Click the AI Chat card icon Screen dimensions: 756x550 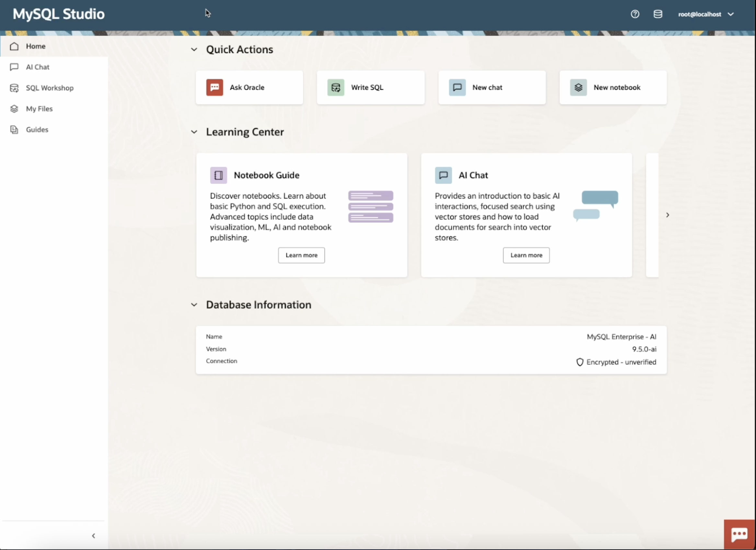click(443, 175)
